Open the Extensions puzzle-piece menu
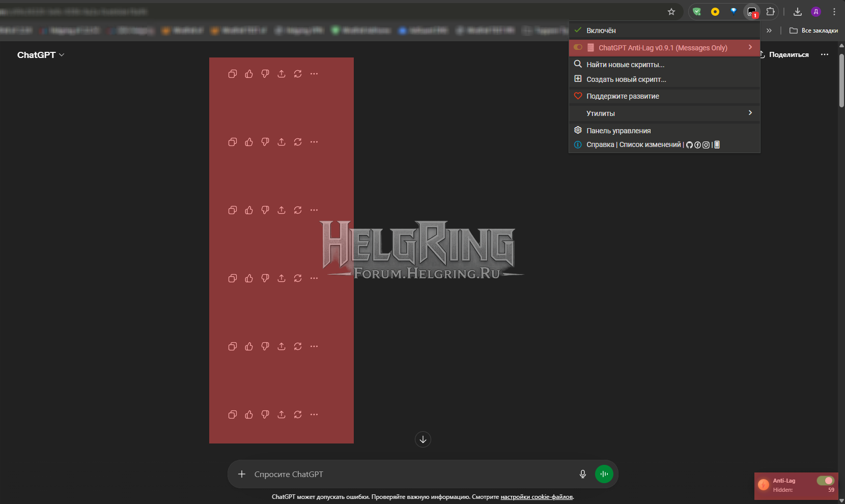The height and width of the screenshot is (504, 845). [x=771, y=12]
